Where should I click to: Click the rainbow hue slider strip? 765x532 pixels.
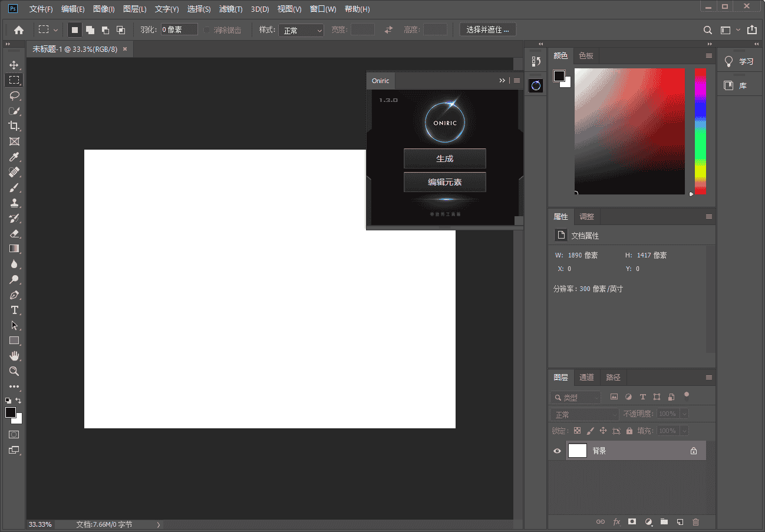[700, 131]
